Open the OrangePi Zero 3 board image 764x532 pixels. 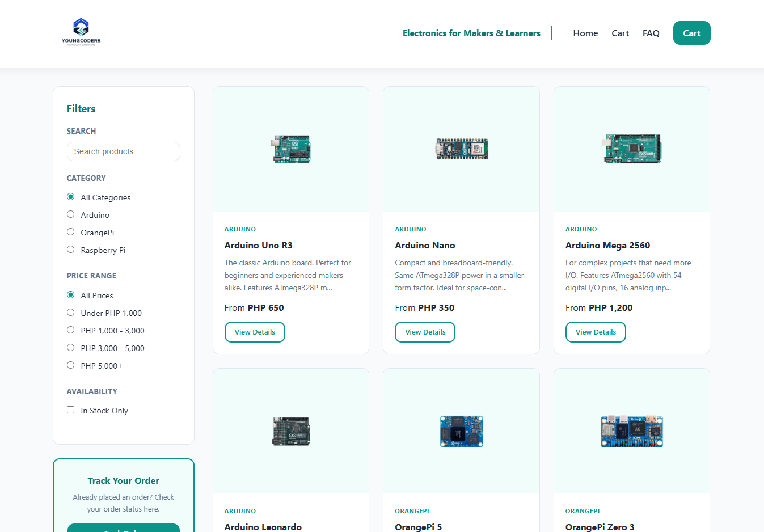pos(632,431)
